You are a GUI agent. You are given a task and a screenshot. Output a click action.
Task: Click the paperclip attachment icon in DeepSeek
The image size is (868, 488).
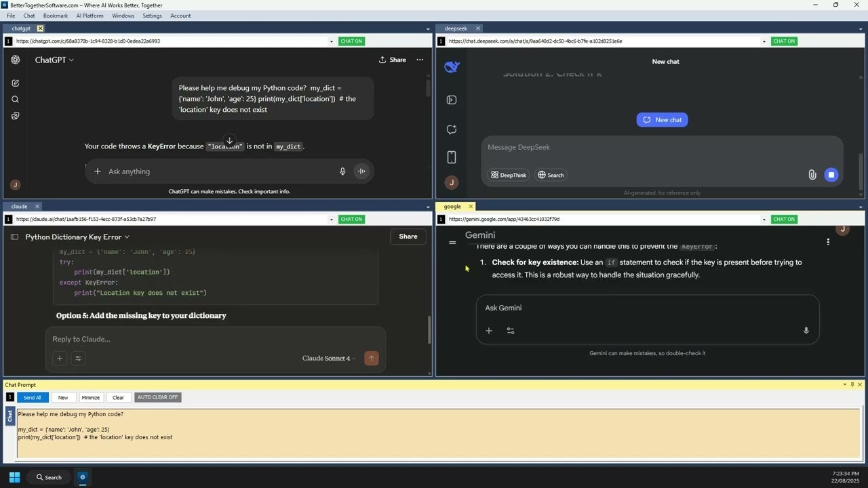[x=812, y=175]
